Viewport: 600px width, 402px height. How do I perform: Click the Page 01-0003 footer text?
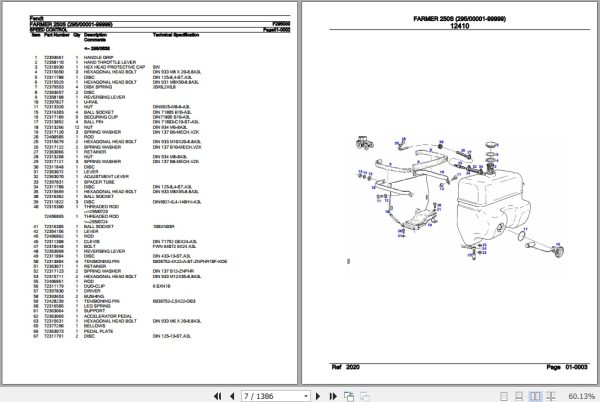coord(567,367)
